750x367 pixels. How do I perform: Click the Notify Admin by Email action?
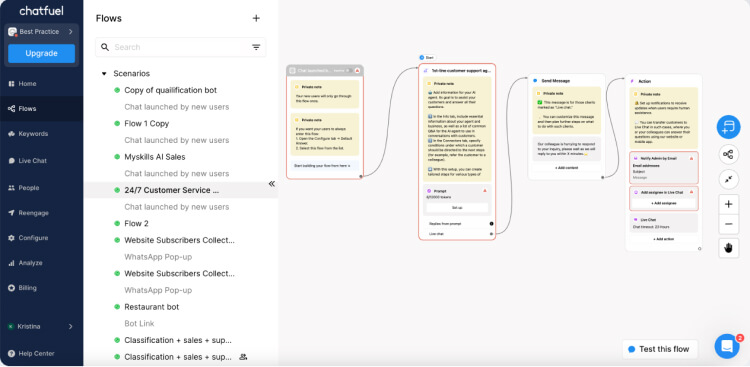pos(663,167)
